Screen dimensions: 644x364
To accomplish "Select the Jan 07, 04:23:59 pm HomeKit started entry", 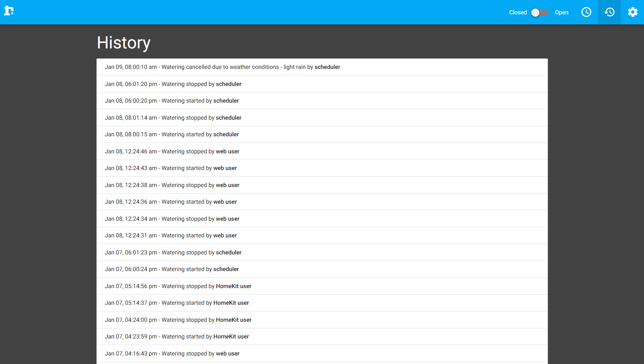I will [322, 337].
